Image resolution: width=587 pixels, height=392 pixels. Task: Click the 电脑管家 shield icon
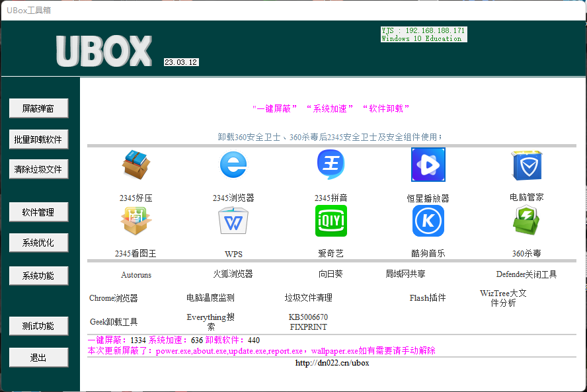click(526, 165)
